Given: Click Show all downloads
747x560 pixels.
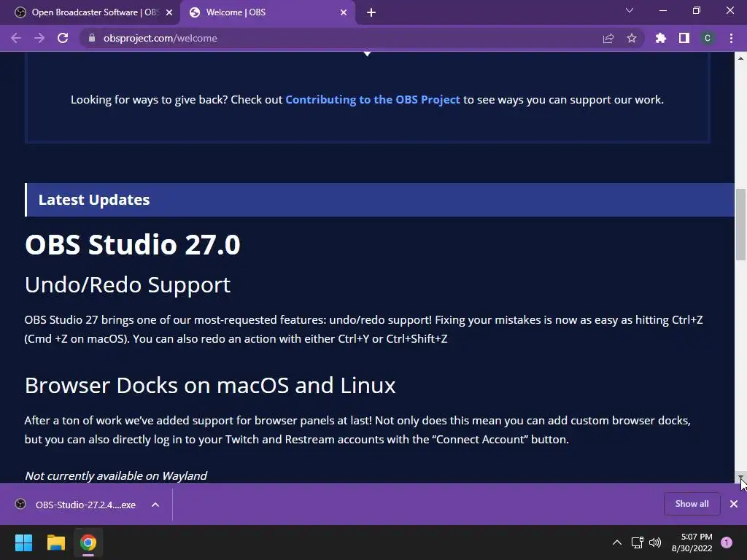Looking at the screenshot, I should (692, 504).
